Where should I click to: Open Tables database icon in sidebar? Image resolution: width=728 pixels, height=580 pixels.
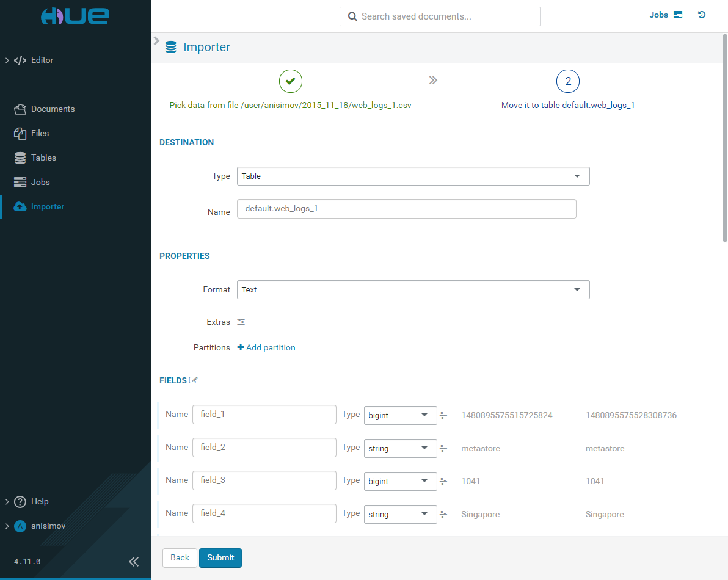[x=20, y=158]
